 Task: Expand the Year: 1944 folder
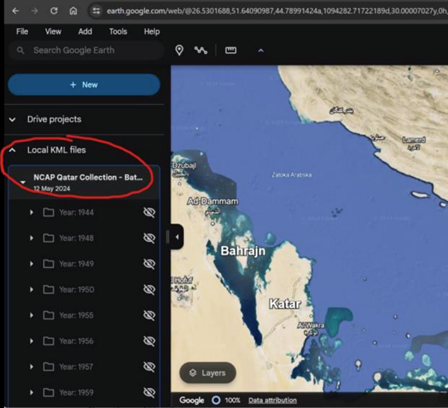(x=31, y=212)
